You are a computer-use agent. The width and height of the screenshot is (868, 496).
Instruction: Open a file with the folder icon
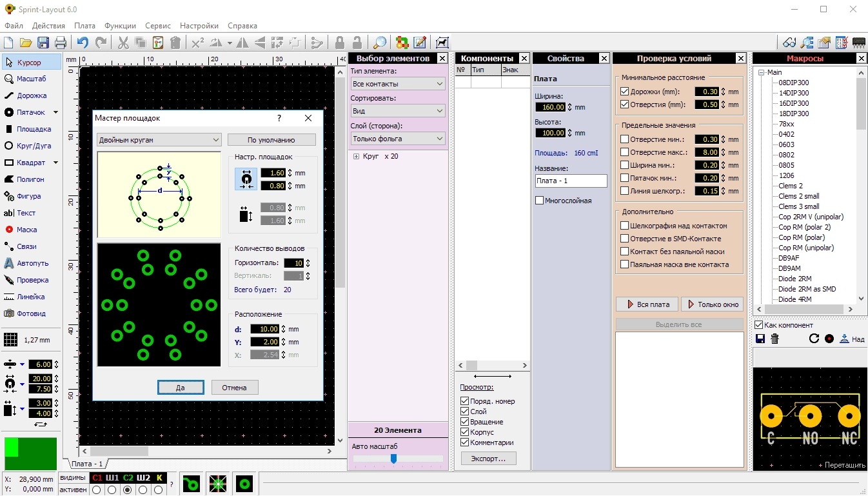(26, 43)
